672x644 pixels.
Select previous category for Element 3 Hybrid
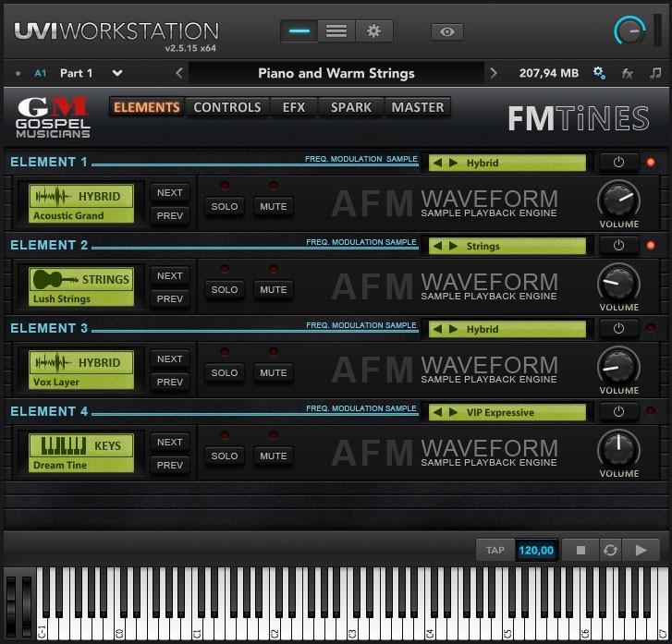437,329
